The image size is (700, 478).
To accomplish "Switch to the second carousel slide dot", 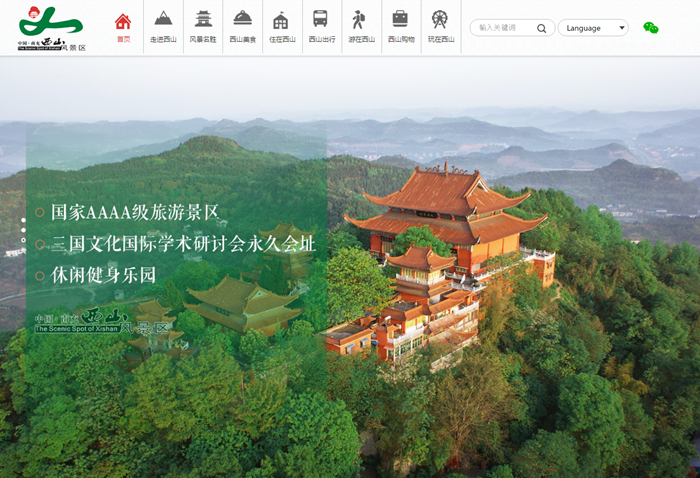I will 23,230.
